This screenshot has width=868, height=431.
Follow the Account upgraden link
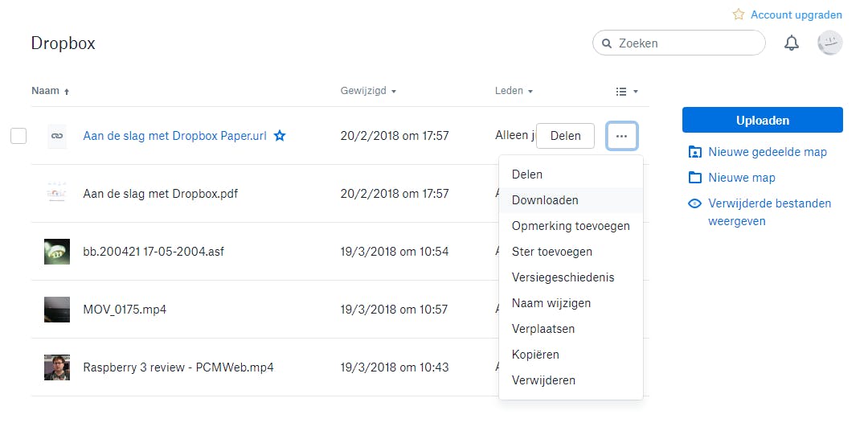(796, 15)
